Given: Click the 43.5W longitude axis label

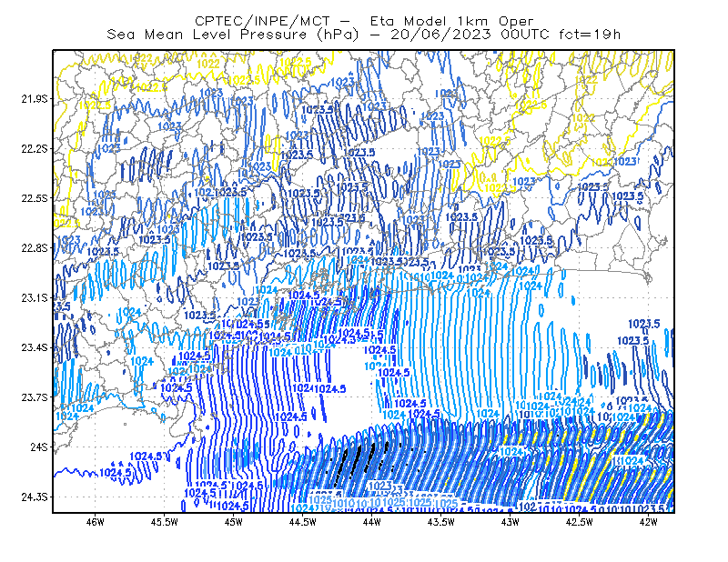Looking at the screenshot, I should click(441, 522).
